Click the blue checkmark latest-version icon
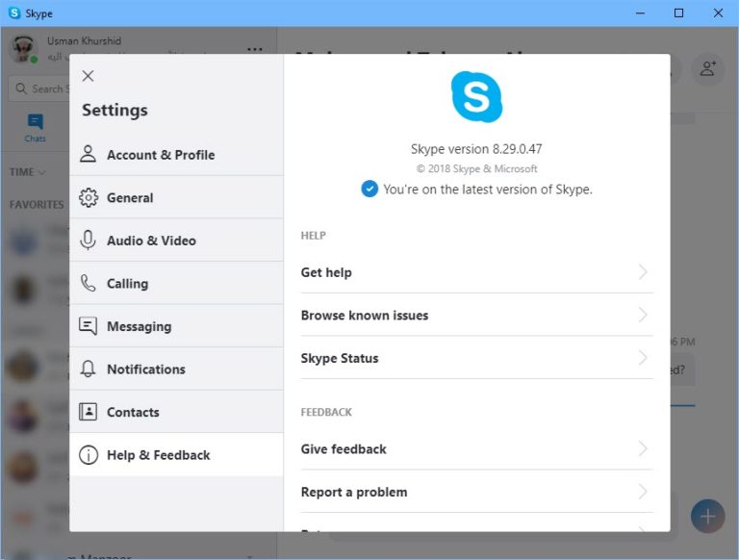The image size is (739, 560). click(369, 189)
